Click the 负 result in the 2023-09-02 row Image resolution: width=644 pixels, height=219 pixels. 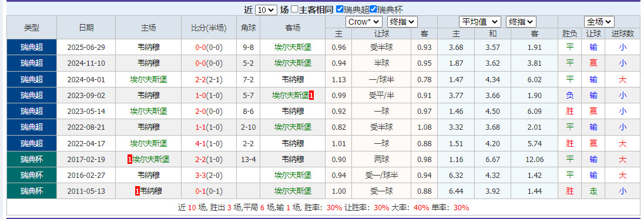tap(569, 95)
